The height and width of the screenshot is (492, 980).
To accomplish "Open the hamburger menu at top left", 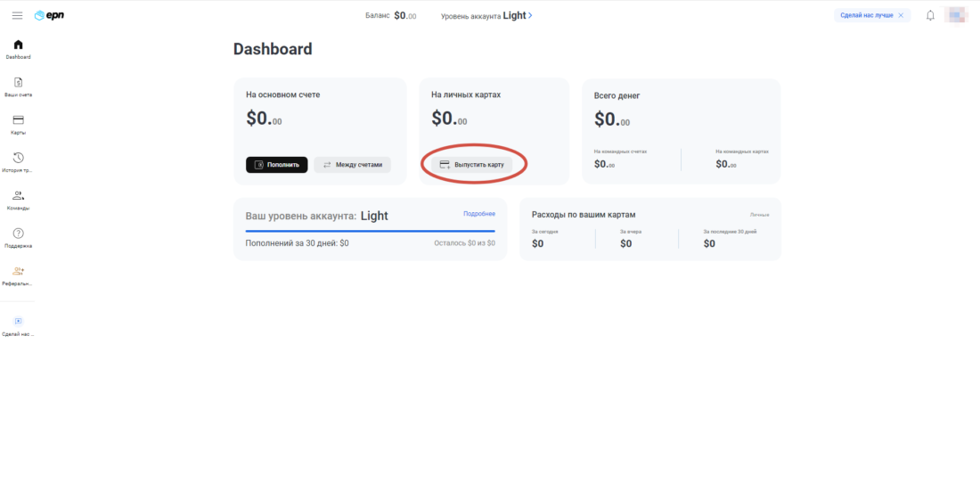I will pyautogui.click(x=17, y=15).
